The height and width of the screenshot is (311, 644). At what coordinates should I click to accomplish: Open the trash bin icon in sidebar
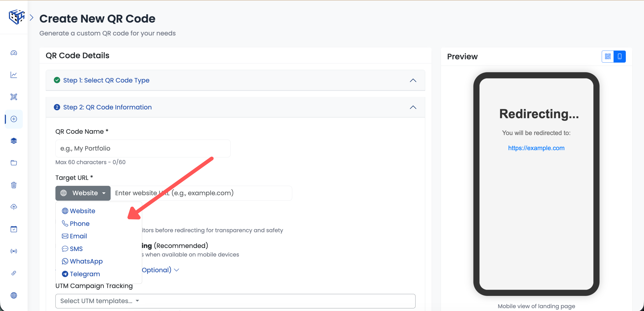[14, 185]
